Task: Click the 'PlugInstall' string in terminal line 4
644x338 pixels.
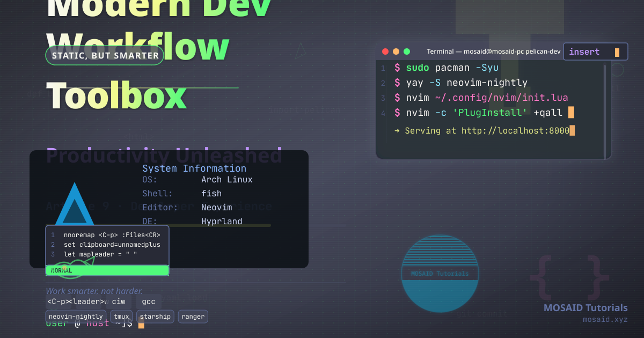Action: point(491,113)
